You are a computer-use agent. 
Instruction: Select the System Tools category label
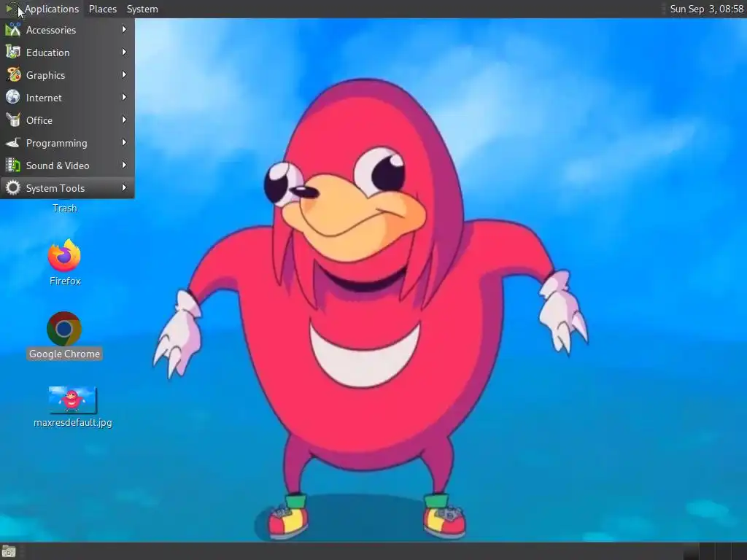coord(55,188)
